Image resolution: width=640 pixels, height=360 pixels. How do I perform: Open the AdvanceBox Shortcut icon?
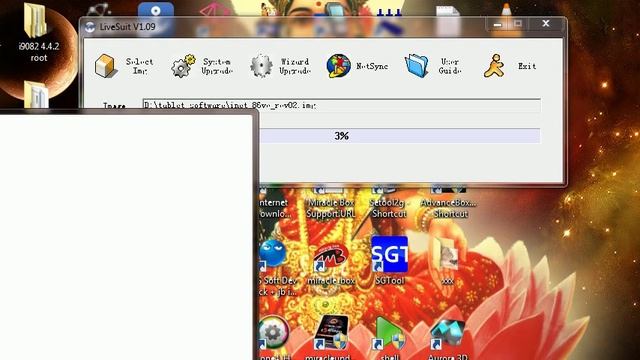pyautogui.click(x=449, y=202)
